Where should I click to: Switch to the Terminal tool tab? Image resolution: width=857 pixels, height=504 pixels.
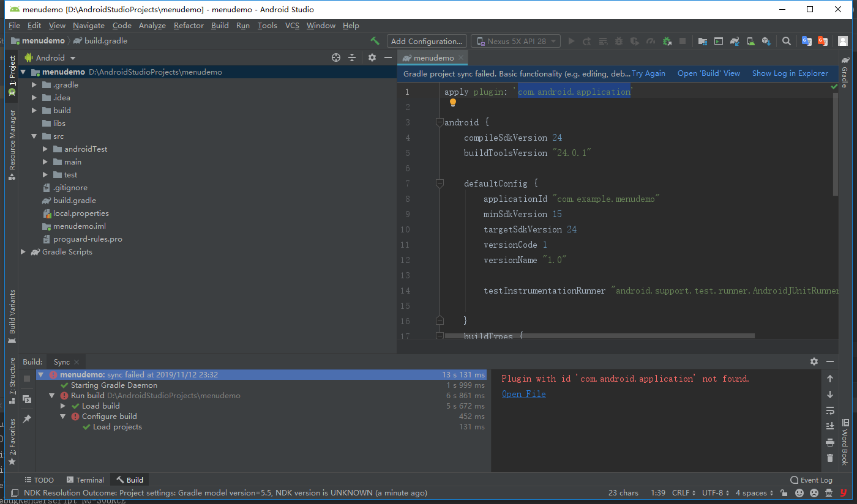(85, 480)
